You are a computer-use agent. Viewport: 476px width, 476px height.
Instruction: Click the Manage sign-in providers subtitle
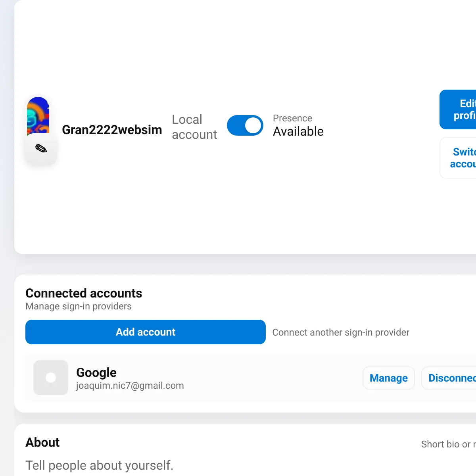tap(79, 306)
